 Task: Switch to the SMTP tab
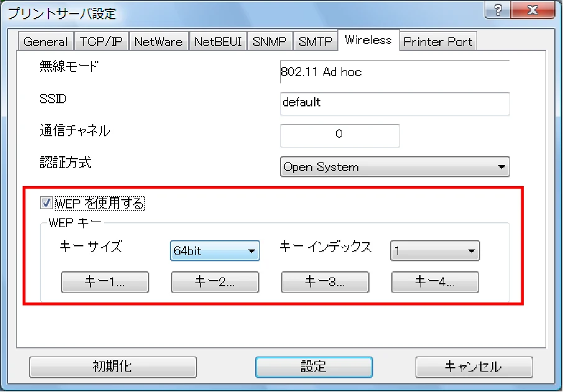(315, 41)
